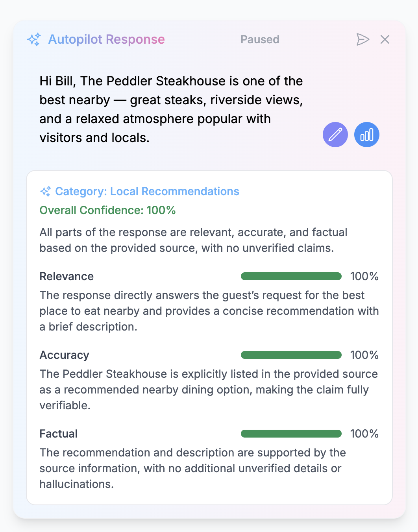Click the Accuracy 100% score value
The height and width of the screenshot is (532, 418).
(x=364, y=355)
